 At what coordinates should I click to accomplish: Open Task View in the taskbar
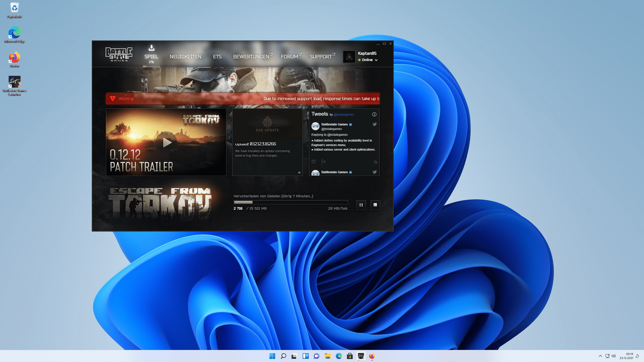coord(294,356)
